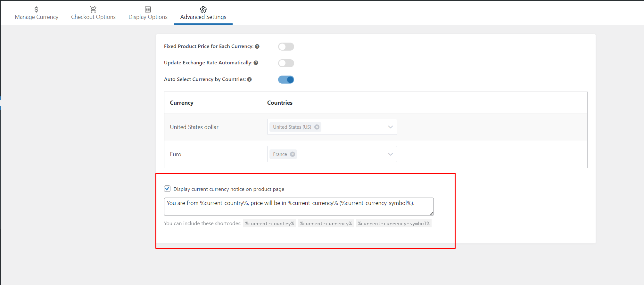The width and height of the screenshot is (644, 285).
Task: Enable Fixed Product Price for Each Currency
Action: (286, 47)
